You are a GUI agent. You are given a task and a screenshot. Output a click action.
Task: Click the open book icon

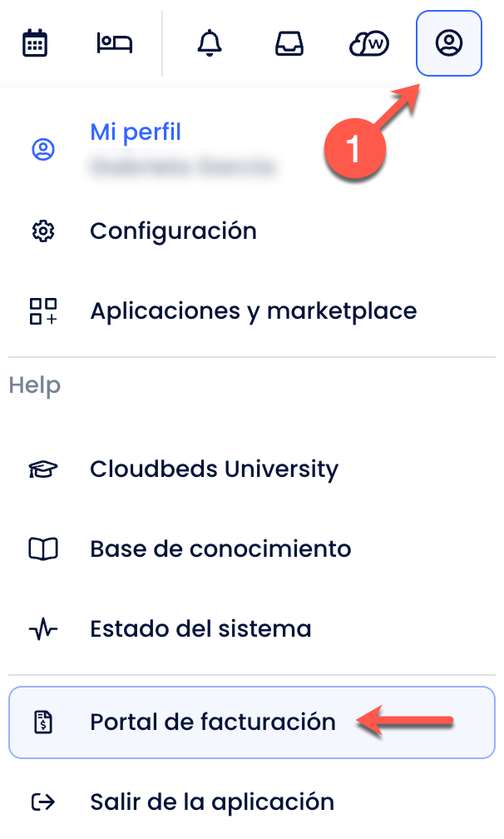point(42,549)
